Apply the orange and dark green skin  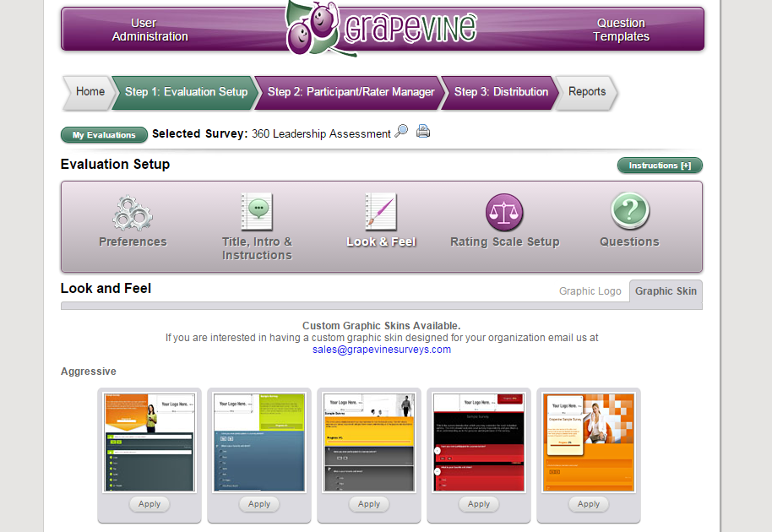pyautogui.click(x=150, y=504)
